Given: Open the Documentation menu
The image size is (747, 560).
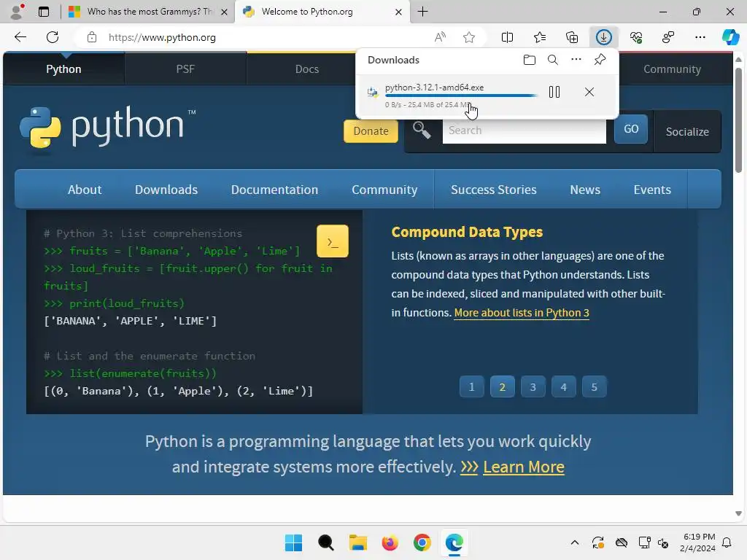Looking at the screenshot, I should 274,190.
